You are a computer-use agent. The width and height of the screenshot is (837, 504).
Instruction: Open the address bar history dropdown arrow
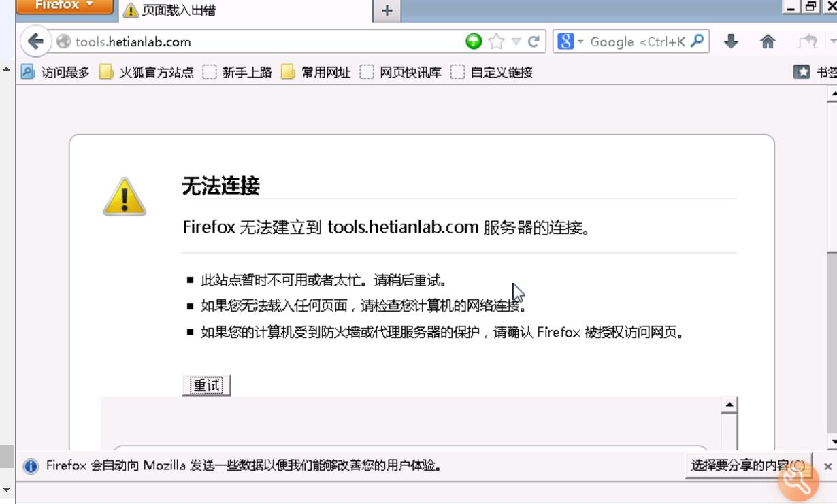(516, 42)
